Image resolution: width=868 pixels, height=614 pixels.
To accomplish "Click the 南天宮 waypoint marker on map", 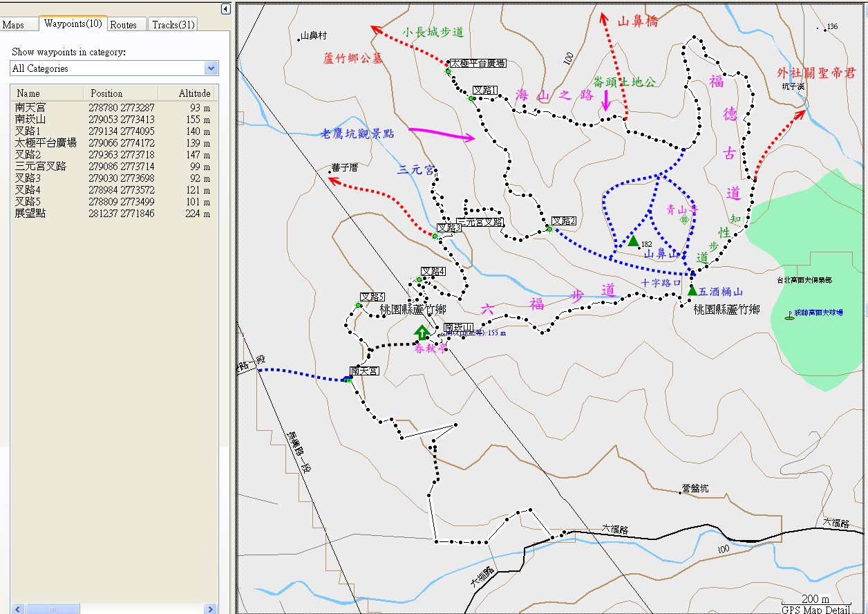I will coord(348,378).
